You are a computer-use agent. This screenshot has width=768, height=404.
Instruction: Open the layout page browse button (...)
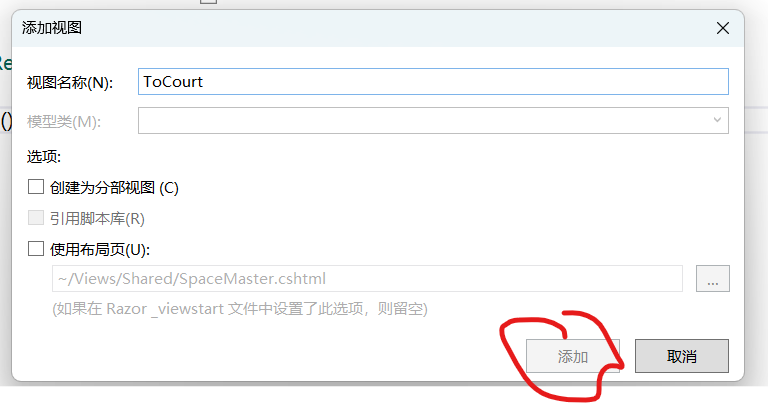[713, 279]
